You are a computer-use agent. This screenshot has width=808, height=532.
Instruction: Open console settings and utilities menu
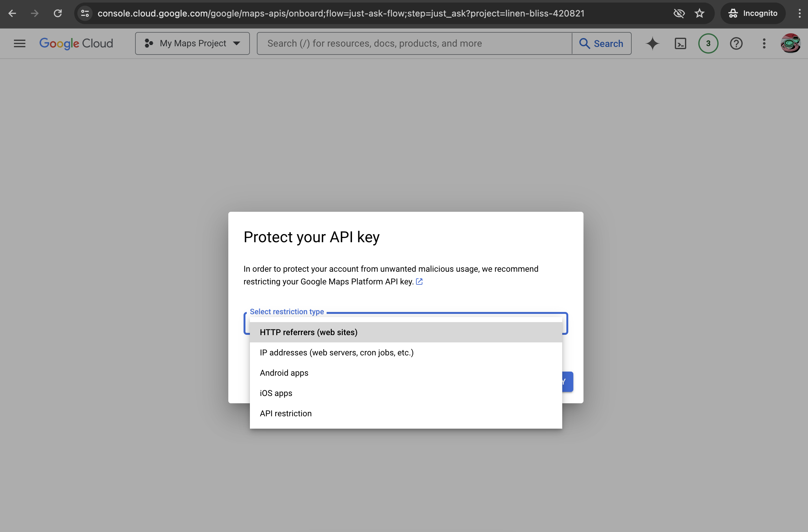pyautogui.click(x=764, y=43)
